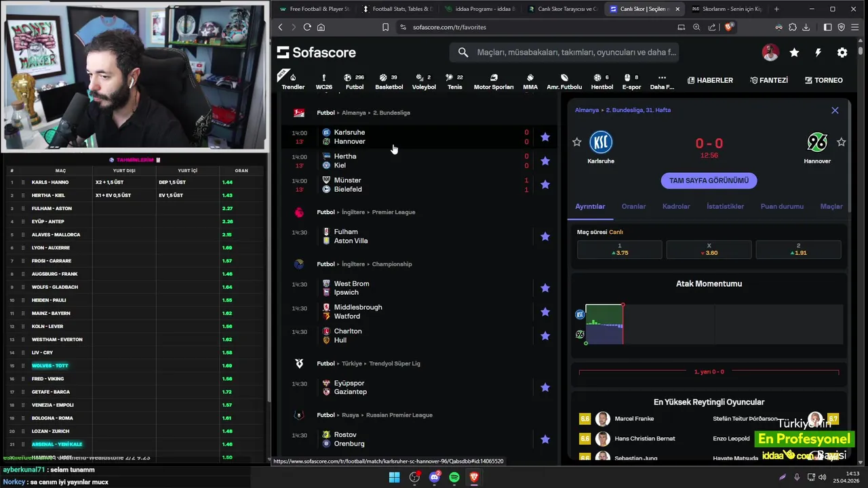Select the Motor Sporları icon
The image size is (868, 488).
coord(494,81)
